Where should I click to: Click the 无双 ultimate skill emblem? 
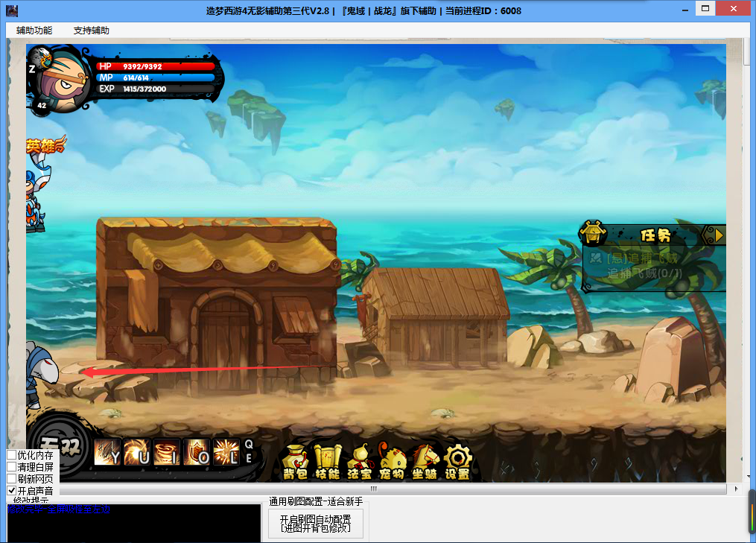(59, 448)
